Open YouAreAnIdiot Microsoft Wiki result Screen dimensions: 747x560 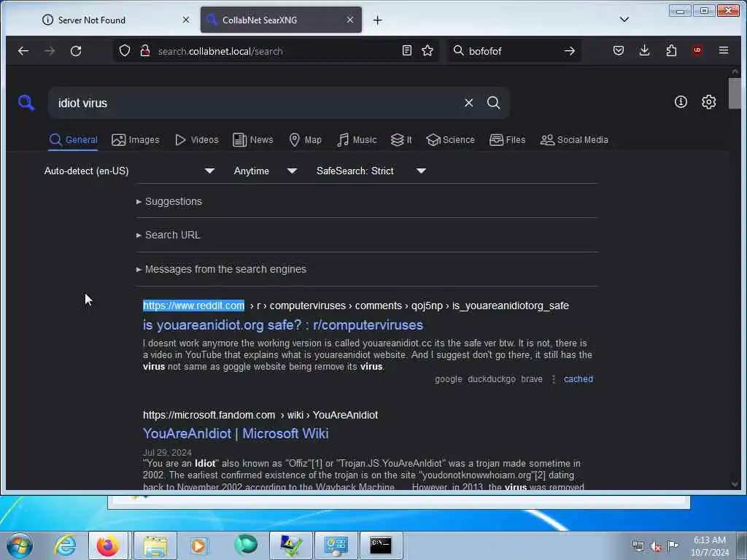pos(236,434)
